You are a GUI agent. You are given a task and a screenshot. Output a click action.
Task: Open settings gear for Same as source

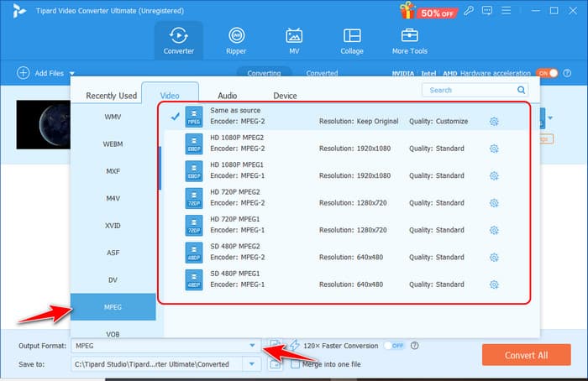[494, 122]
